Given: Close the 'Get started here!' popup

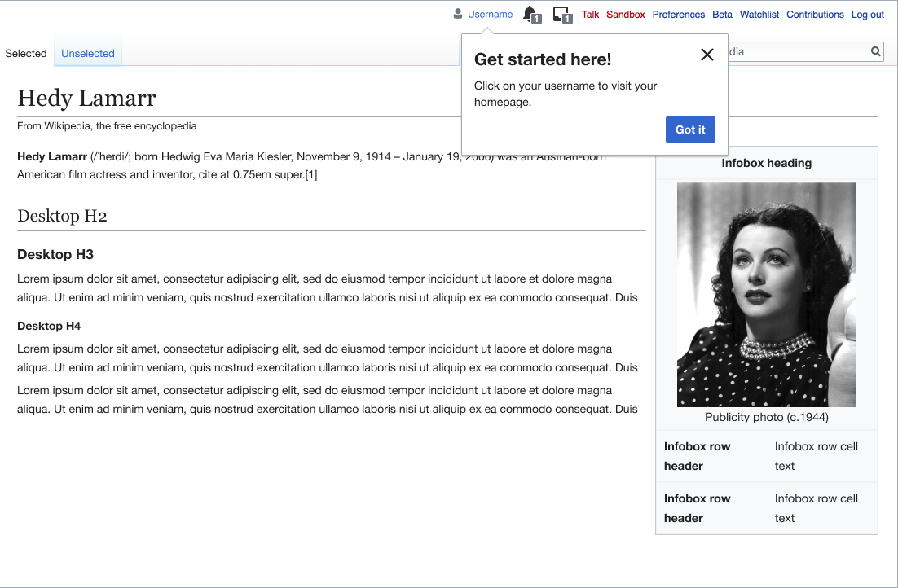Looking at the screenshot, I should (x=707, y=55).
